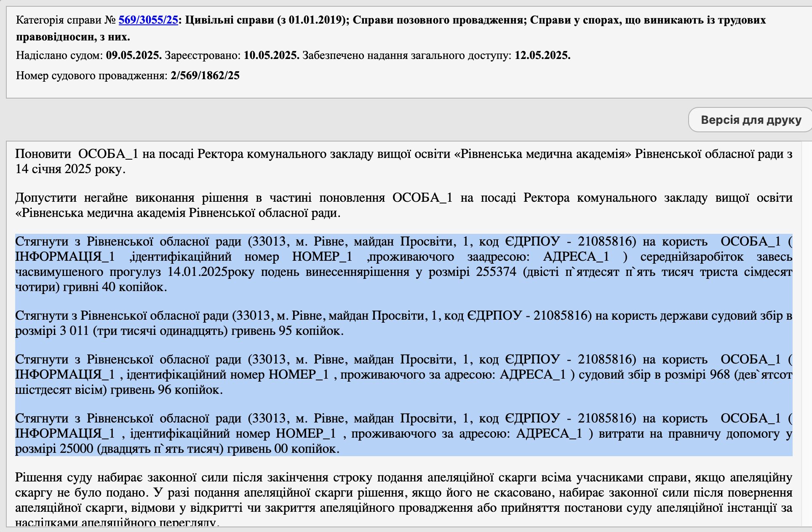Click the date text "14 січня 2025 року"

click(x=70, y=169)
